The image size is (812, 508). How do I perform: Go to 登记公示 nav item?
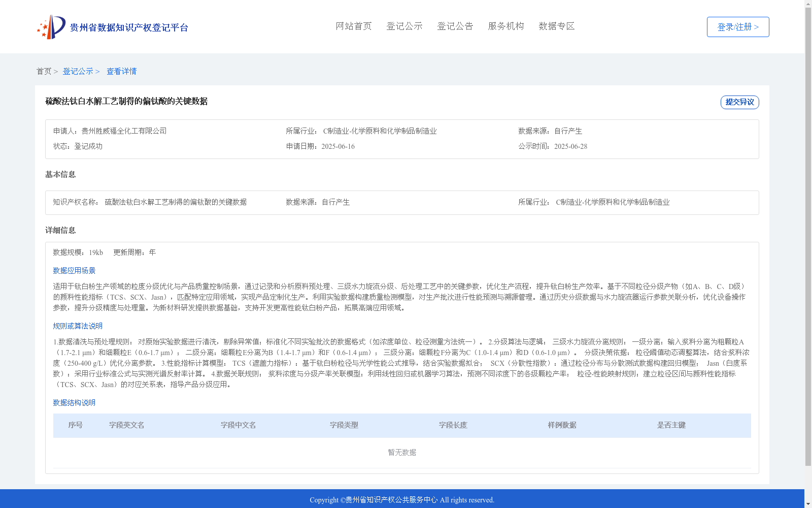click(x=404, y=26)
